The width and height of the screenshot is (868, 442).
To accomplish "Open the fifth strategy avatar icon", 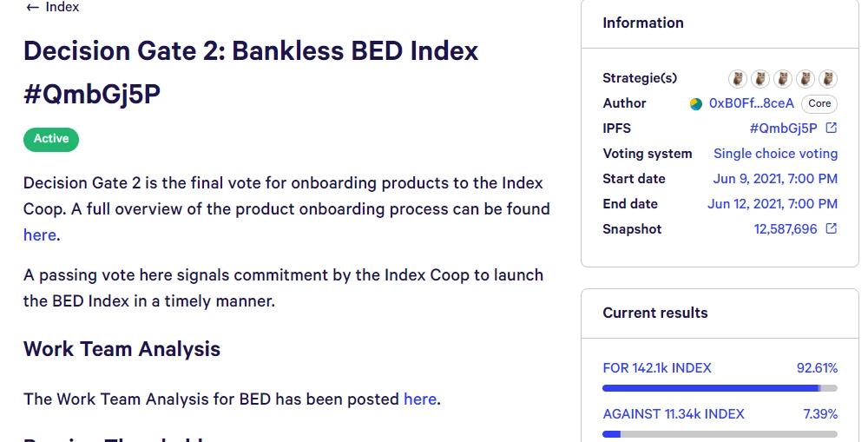I will [x=828, y=79].
